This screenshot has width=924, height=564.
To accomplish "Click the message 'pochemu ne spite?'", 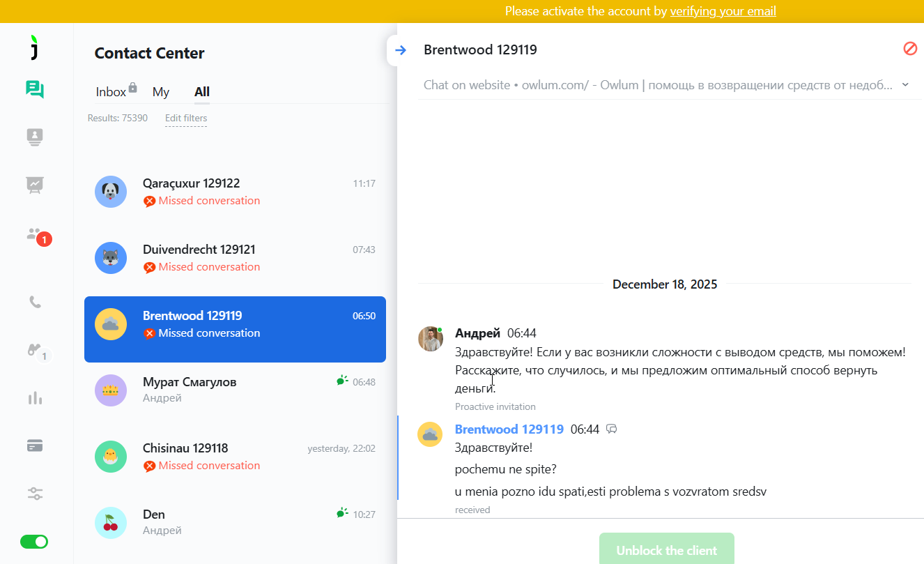I will click(506, 469).
